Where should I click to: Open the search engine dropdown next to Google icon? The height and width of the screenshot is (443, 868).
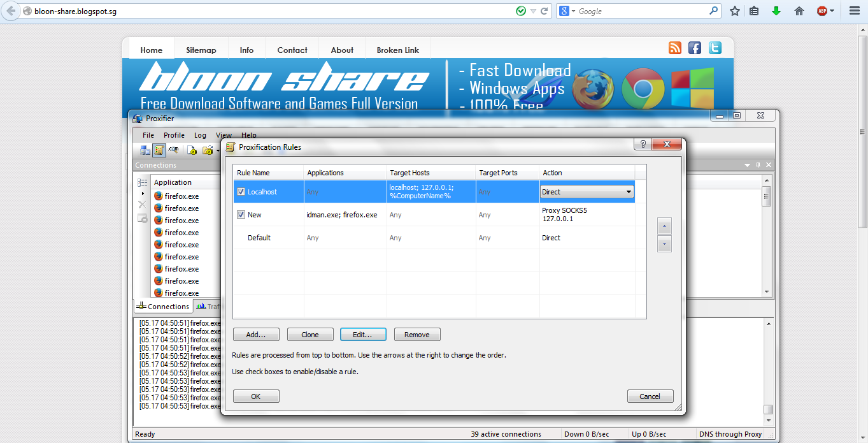click(573, 11)
